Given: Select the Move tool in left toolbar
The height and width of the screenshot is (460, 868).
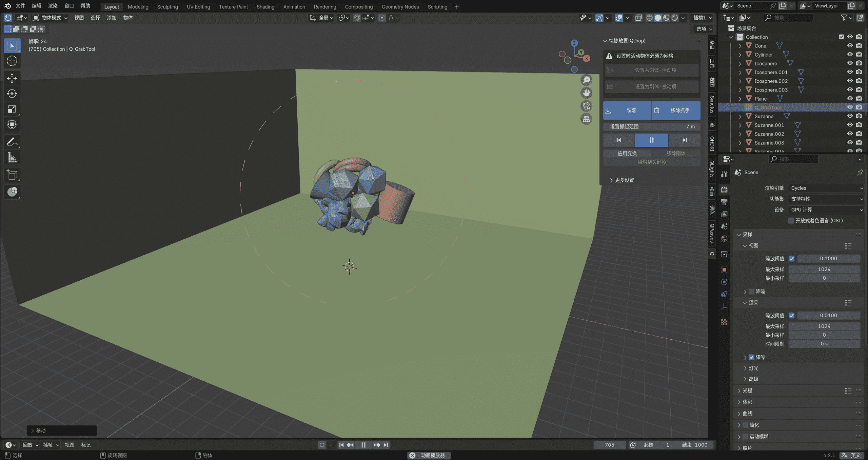Looking at the screenshot, I should point(12,78).
